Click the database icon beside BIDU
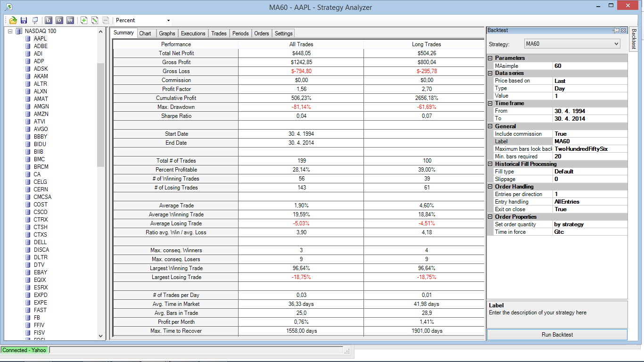 pos(28,144)
